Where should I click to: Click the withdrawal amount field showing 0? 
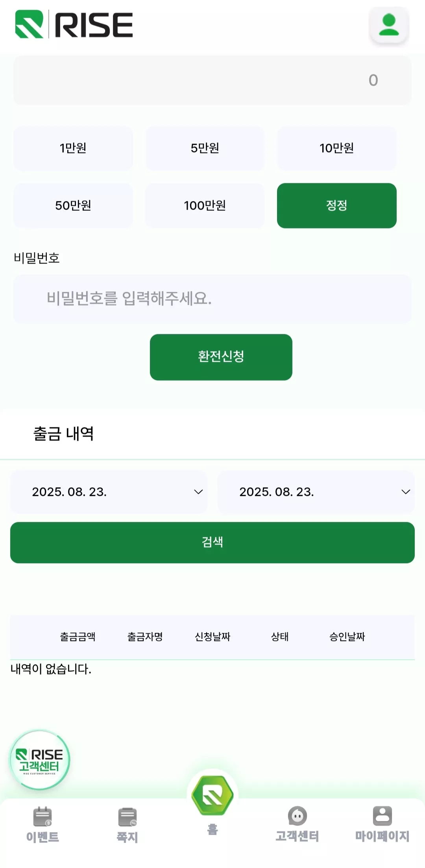click(x=213, y=80)
